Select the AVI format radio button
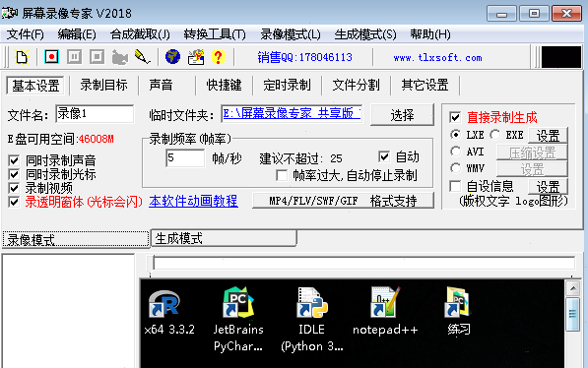 (x=455, y=152)
